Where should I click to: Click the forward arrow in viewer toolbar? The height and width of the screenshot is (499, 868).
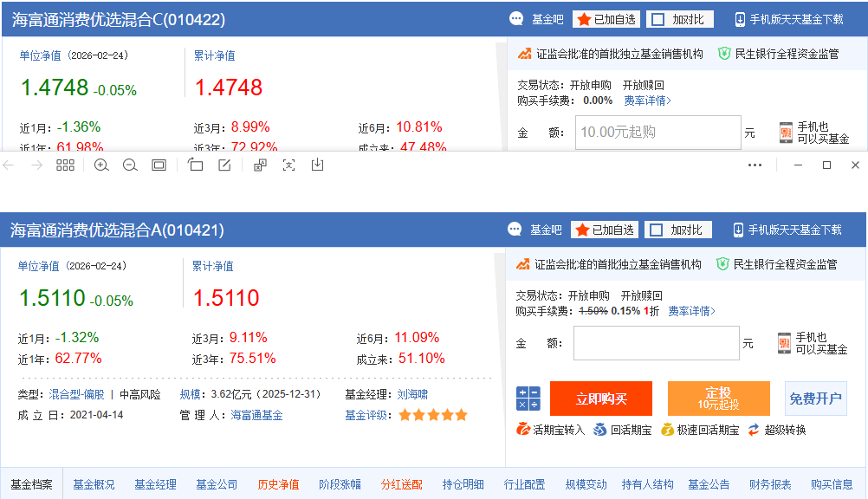point(36,165)
